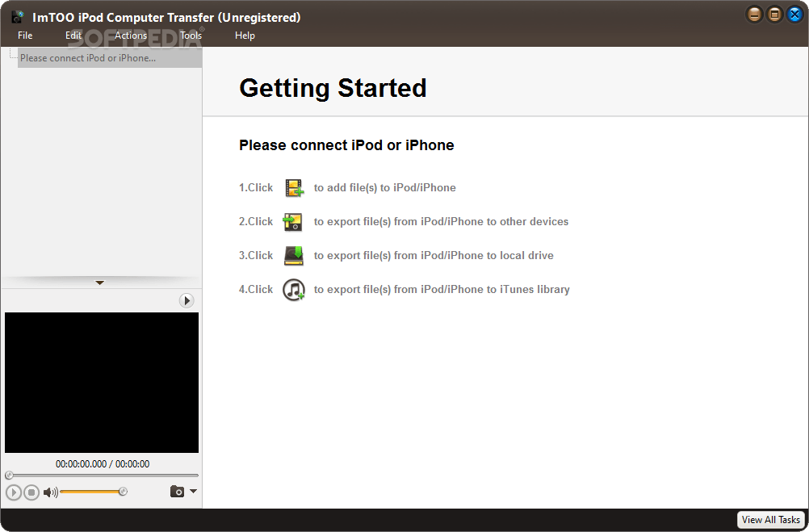Click 'to export file(s) from iPod/iPhone to iTunes library'

[442, 290]
